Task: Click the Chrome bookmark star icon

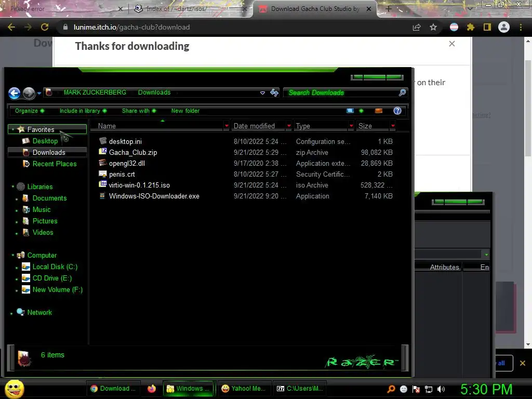Action: point(433,27)
